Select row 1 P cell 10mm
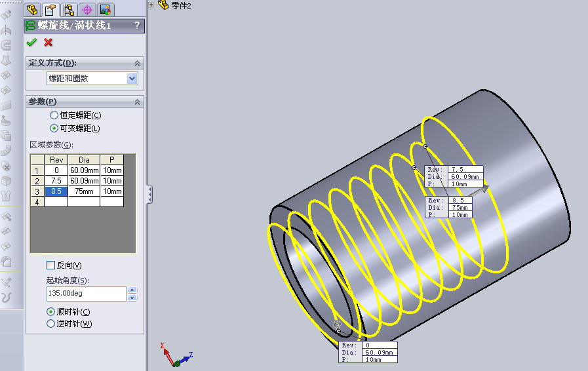The height and width of the screenshot is (371, 588). (111, 170)
